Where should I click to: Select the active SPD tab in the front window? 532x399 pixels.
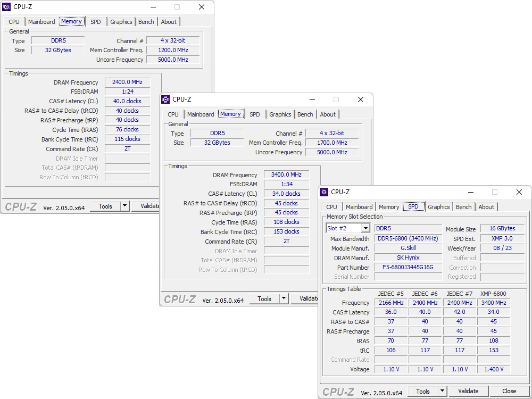tap(413, 206)
